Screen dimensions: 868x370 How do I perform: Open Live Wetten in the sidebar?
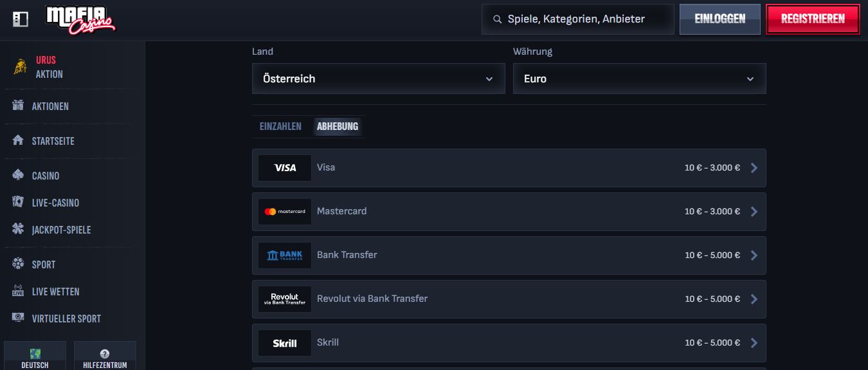pos(56,291)
